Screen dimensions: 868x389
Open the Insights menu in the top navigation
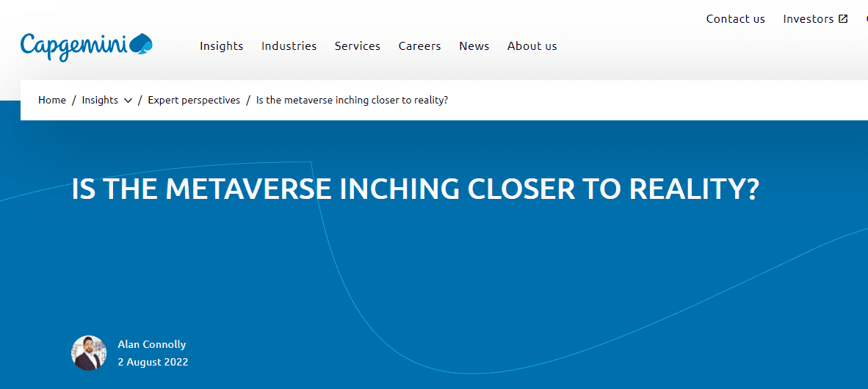(222, 46)
